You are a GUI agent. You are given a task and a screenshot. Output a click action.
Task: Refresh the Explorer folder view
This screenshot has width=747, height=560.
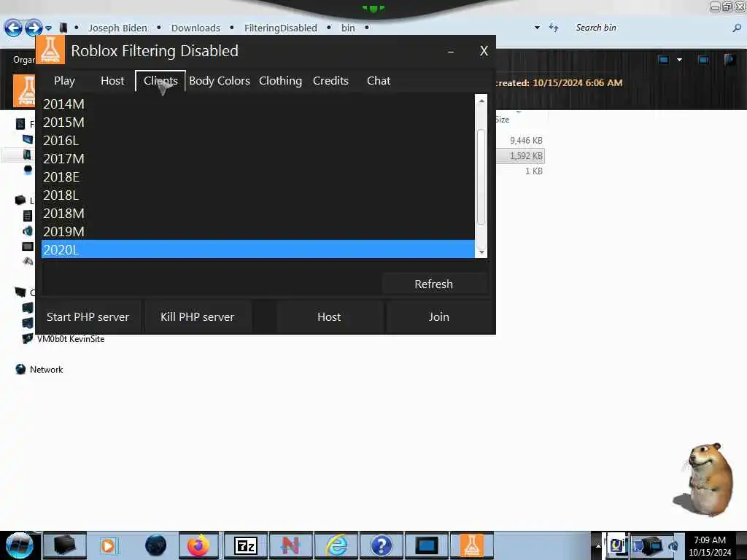pyautogui.click(x=554, y=28)
